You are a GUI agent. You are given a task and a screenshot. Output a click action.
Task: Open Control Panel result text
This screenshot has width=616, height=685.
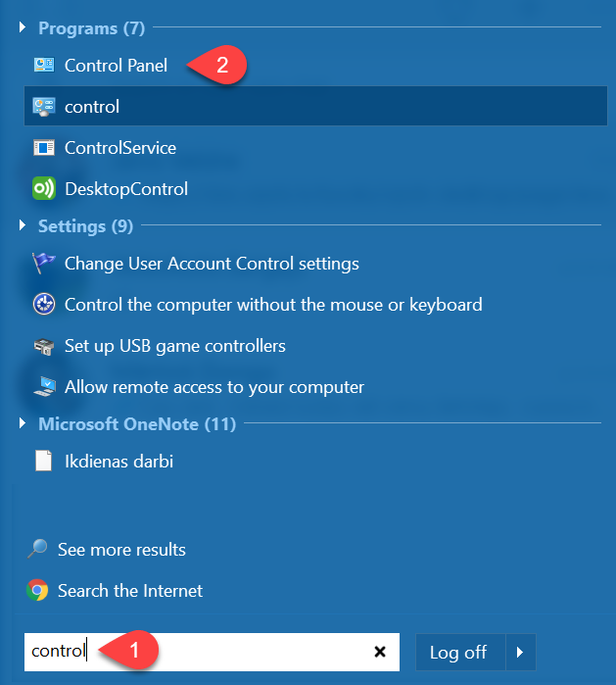click(x=116, y=66)
